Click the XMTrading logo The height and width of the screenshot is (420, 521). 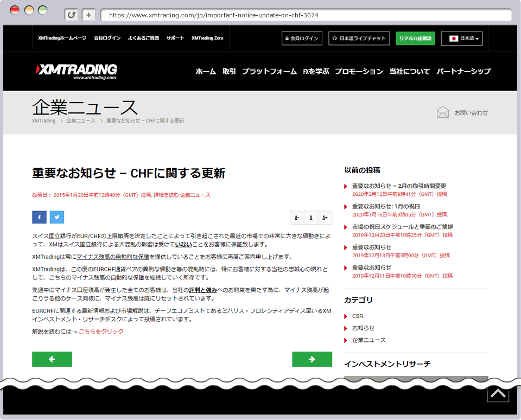point(77,71)
